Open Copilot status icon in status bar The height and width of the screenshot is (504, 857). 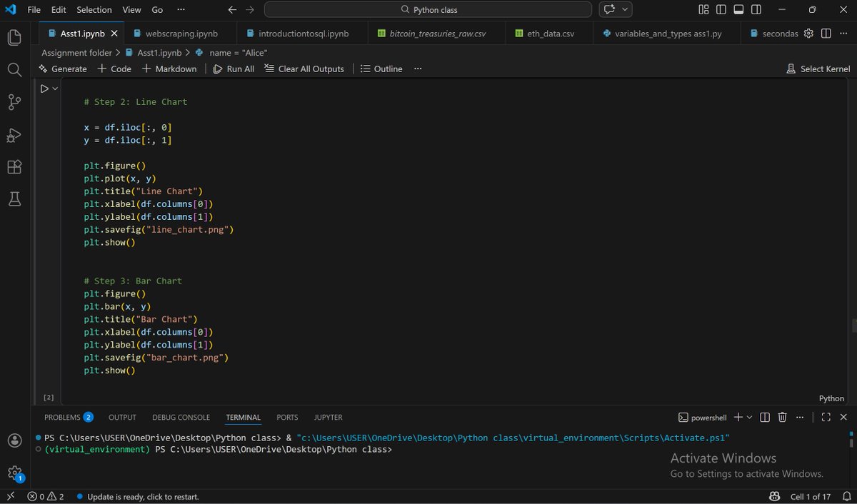774,496
